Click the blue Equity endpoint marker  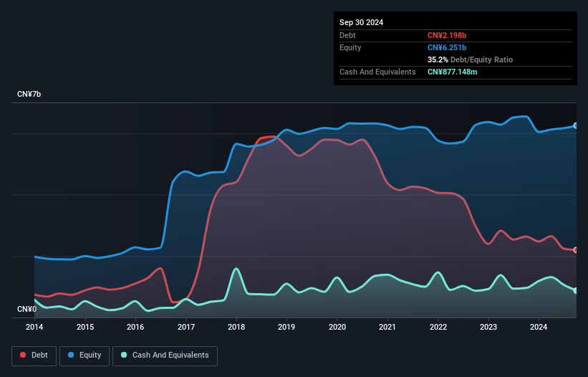point(576,125)
